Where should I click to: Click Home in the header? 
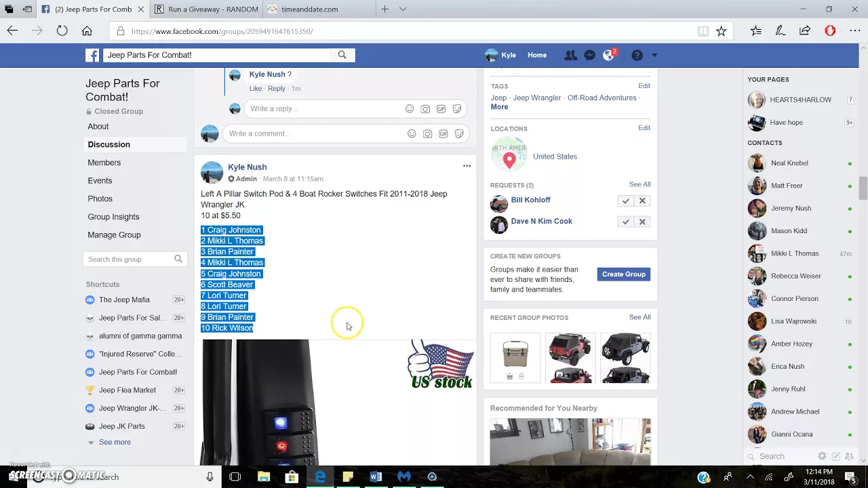pos(537,56)
